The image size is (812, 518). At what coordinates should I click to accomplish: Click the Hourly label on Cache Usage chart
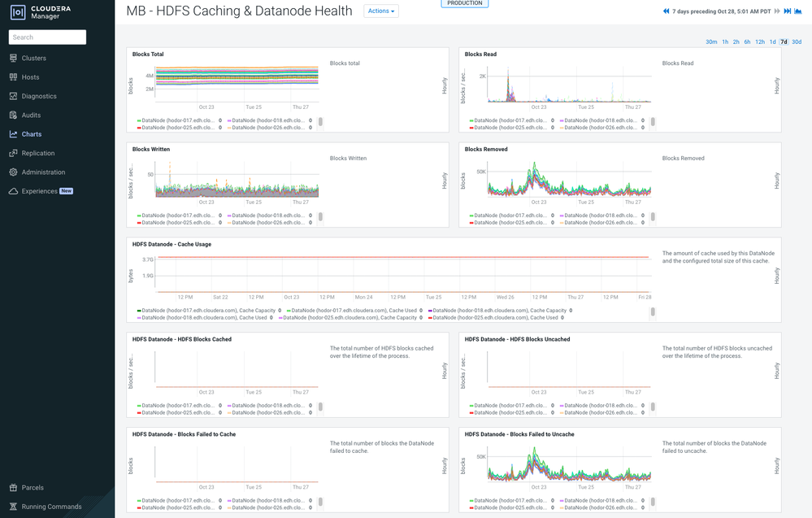[x=777, y=276]
